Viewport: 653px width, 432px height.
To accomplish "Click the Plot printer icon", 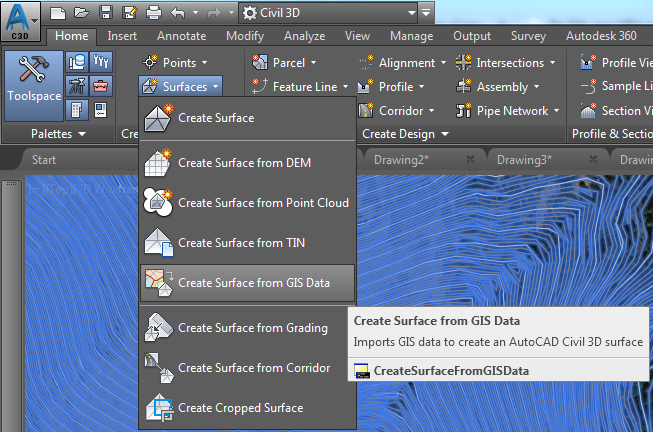I will pyautogui.click(x=153, y=13).
